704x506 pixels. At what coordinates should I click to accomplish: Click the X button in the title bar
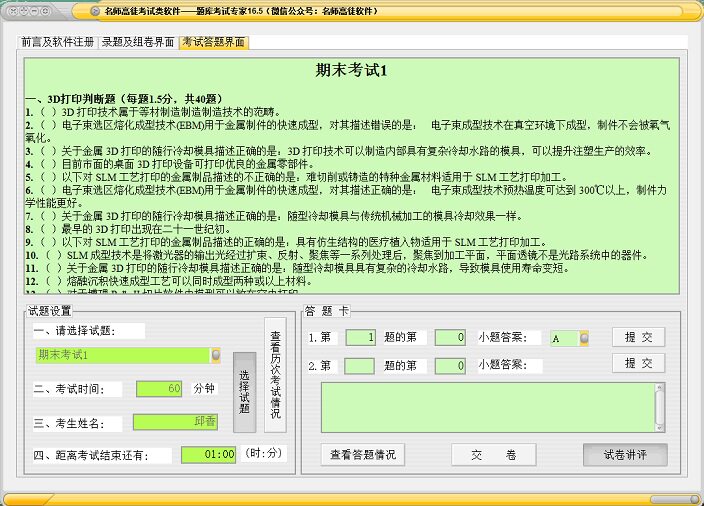13,11
